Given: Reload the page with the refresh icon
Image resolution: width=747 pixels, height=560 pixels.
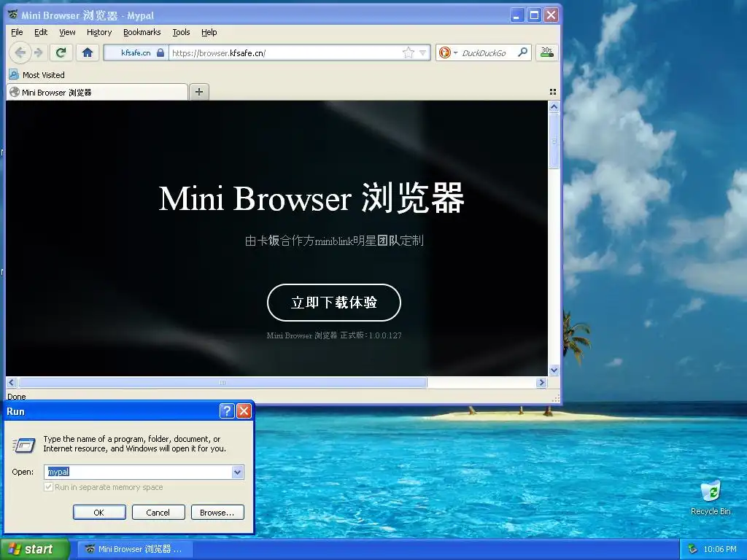Looking at the screenshot, I should pos(61,52).
